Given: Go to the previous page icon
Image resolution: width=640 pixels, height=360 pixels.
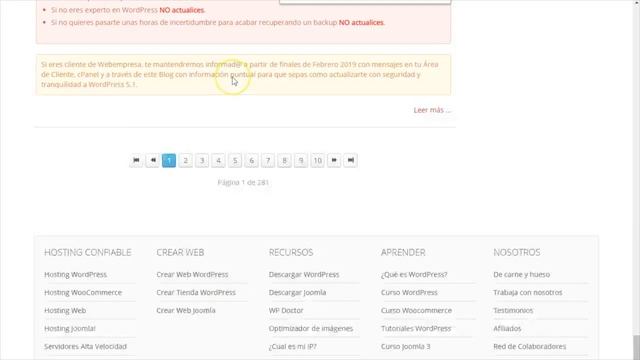Looking at the screenshot, I should pos(153,160).
